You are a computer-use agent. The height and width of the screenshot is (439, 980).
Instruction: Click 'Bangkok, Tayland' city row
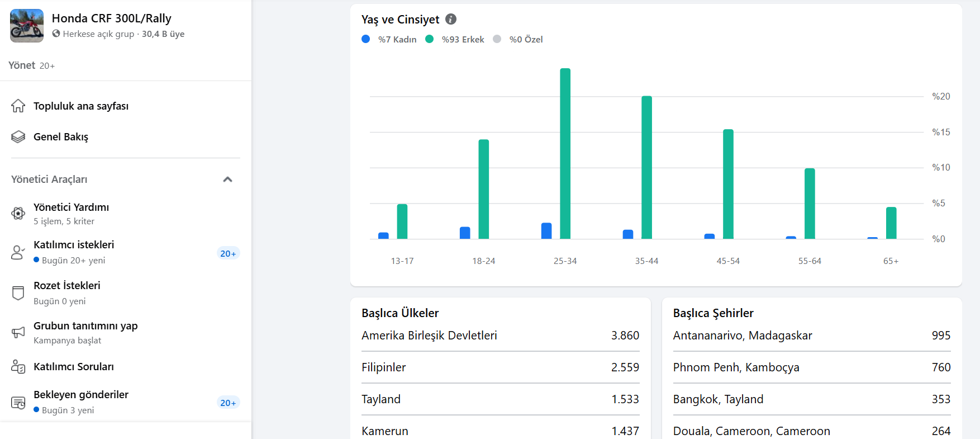click(812, 399)
